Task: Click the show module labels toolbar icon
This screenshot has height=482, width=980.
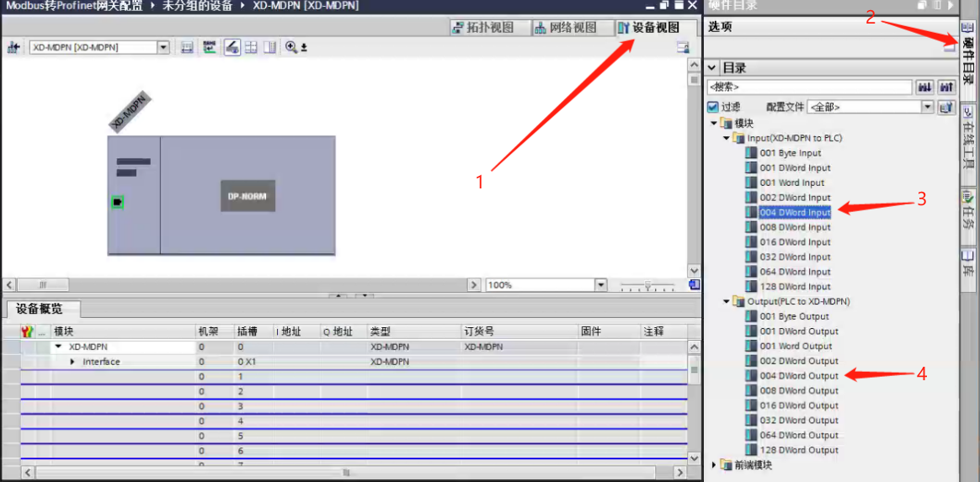Action: coord(187,47)
